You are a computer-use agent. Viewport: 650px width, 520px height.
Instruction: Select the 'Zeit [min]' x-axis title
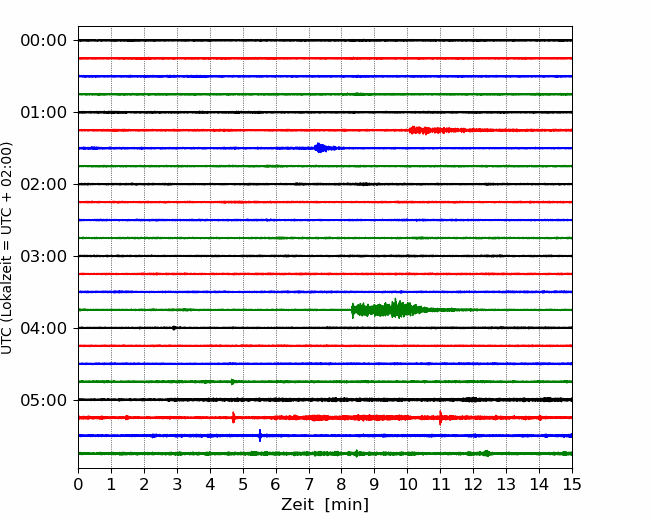325,505
